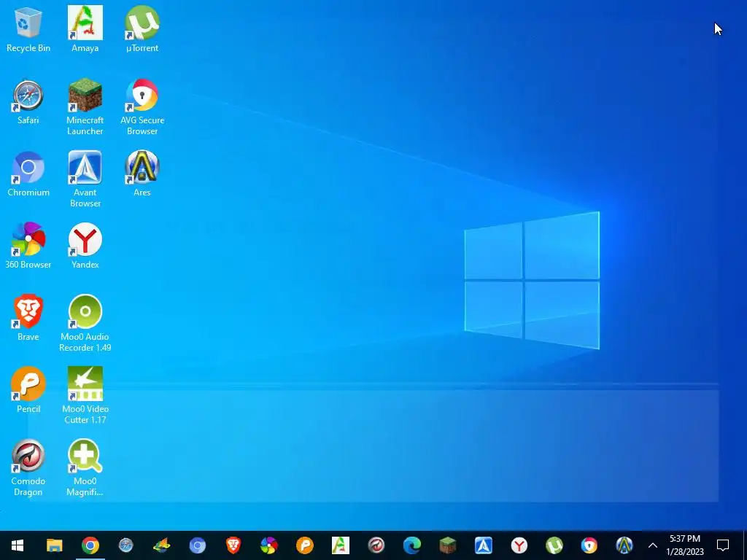Click the Yandex desktop shortcut
The image size is (747, 560).
[85, 246]
